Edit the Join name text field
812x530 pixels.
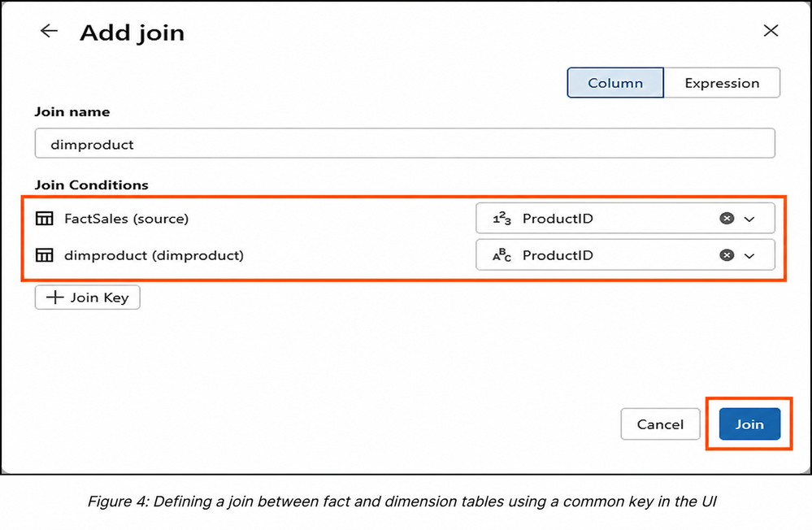[405, 144]
